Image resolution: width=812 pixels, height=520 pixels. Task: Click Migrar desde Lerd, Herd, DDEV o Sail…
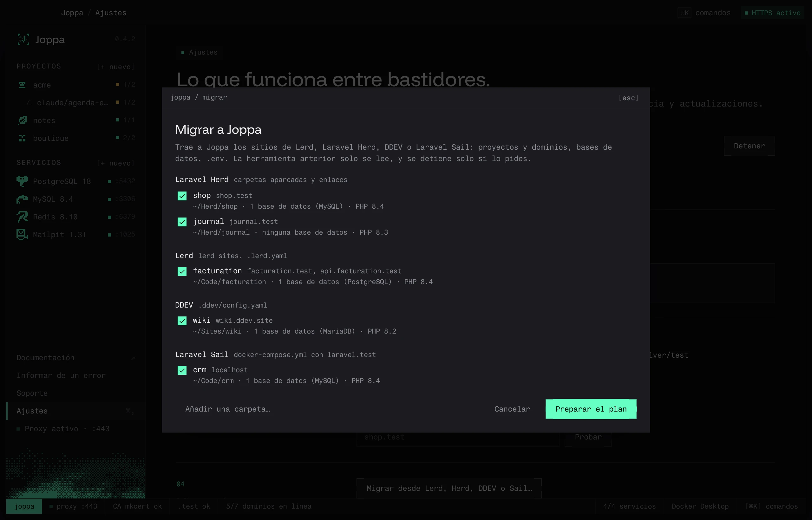449,488
